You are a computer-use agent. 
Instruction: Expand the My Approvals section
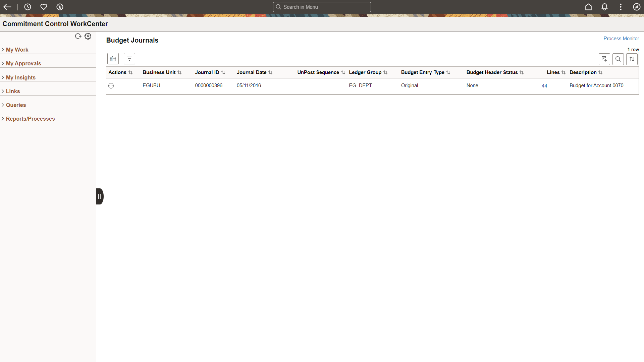point(23,63)
